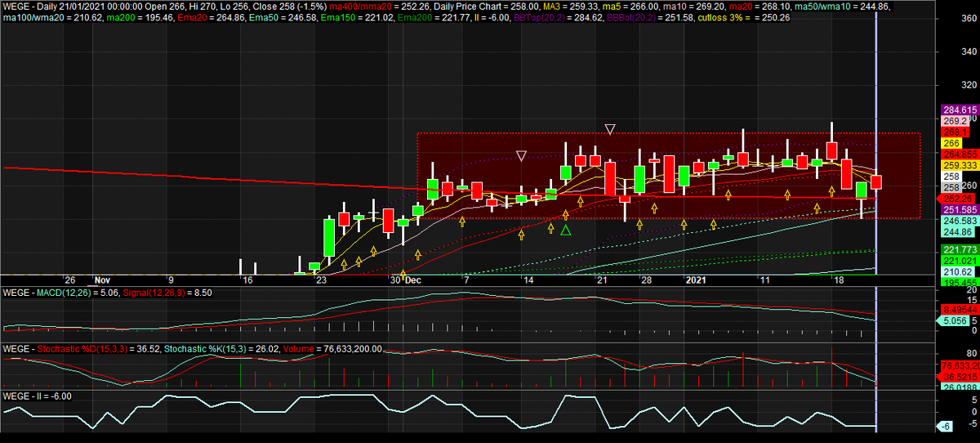Click the 2021 label on the date axis

click(695, 280)
